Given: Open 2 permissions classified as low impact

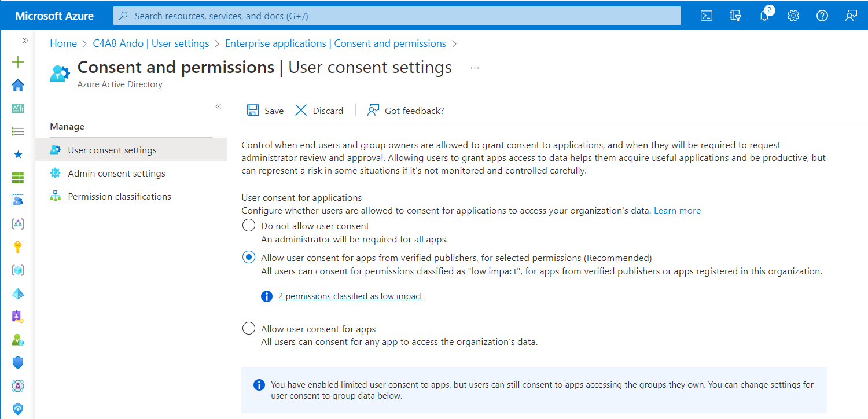Looking at the screenshot, I should click(x=350, y=296).
